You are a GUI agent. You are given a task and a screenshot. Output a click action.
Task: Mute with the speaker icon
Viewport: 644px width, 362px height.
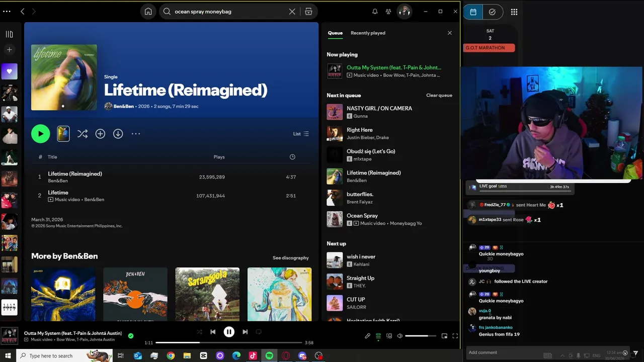(x=399, y=336)
